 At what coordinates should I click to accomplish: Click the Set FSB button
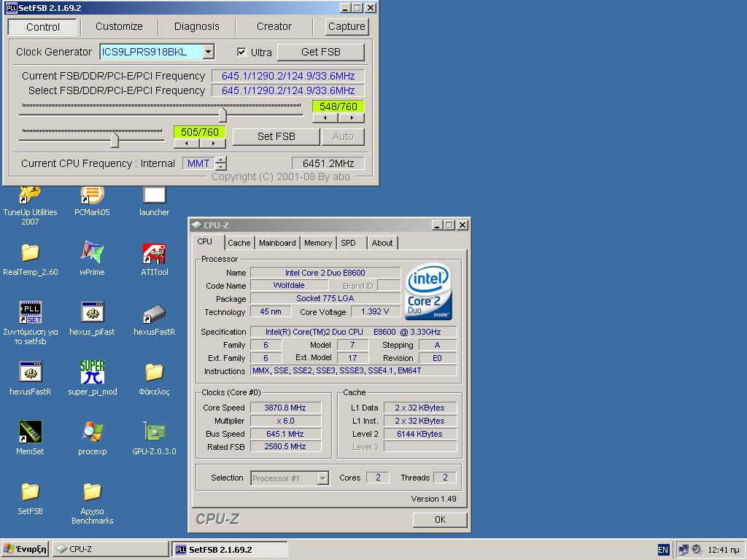coord(276,136)
